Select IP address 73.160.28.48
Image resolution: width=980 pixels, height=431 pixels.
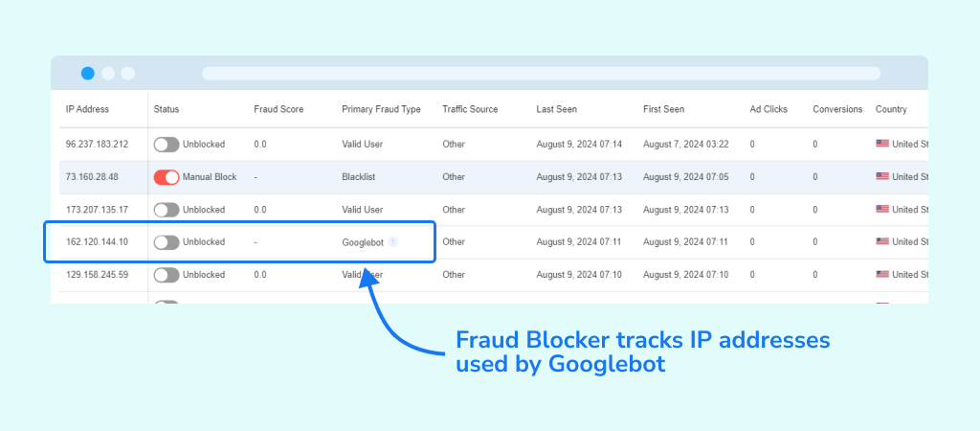pos(92,177)
